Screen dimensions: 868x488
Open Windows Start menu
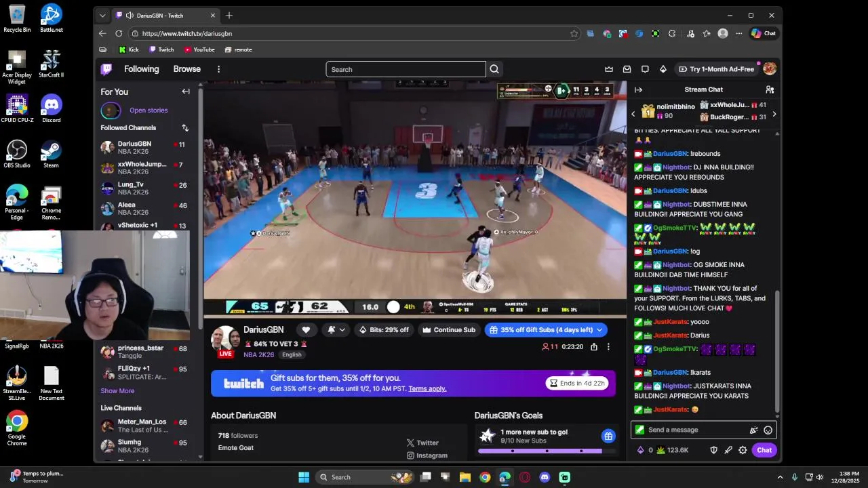click(304, 477)
